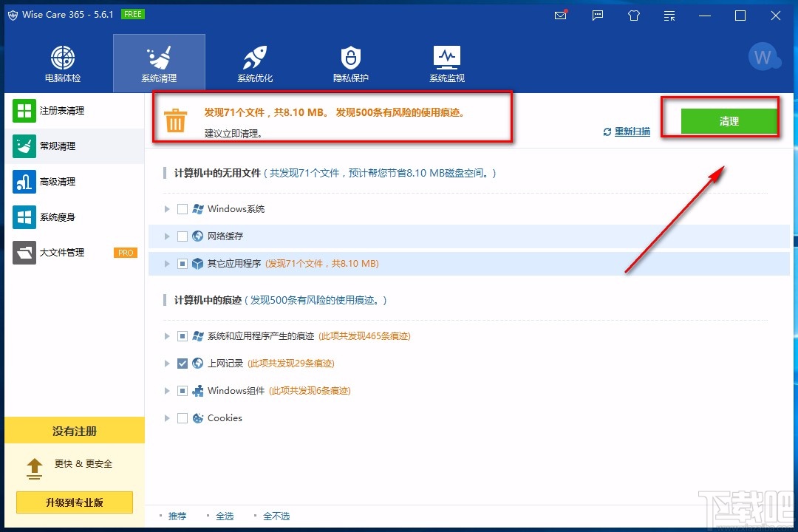
Task: Click the 网络缓存 globe icon
Action: [197, 236]
